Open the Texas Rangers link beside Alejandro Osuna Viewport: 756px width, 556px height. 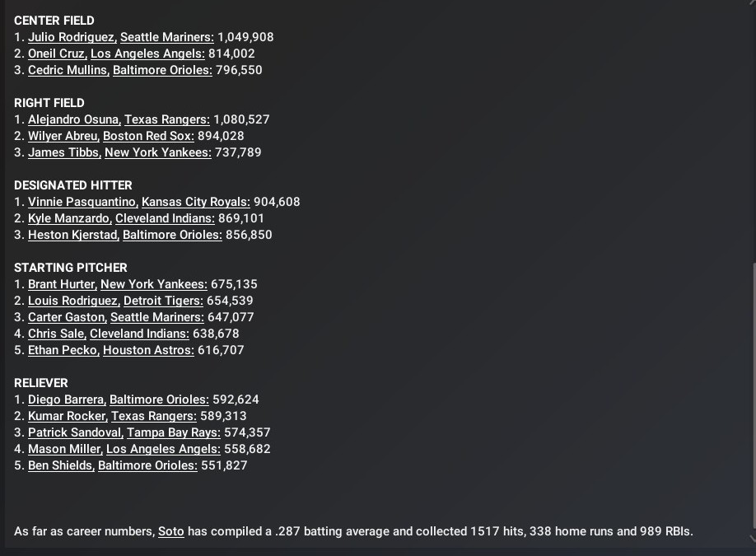[166, 119]
